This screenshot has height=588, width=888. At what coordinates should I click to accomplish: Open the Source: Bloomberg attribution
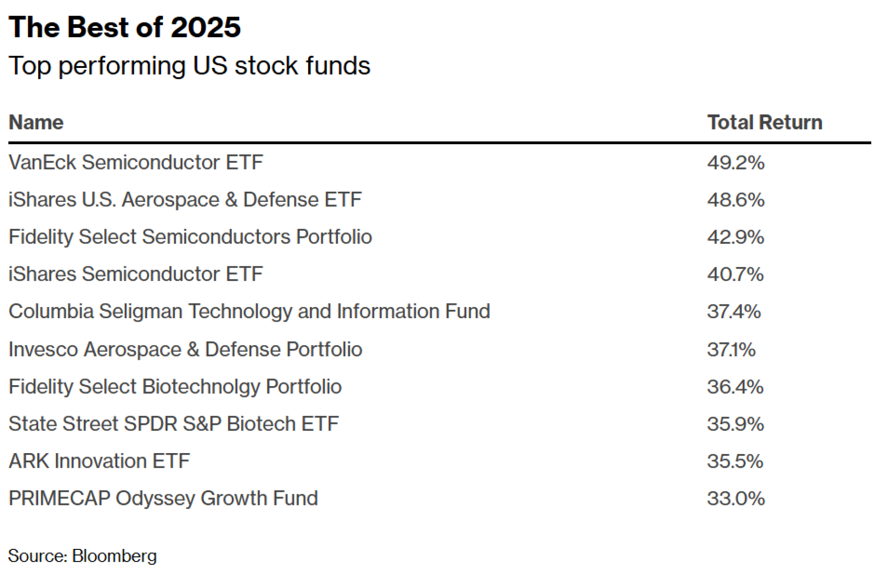82,556
